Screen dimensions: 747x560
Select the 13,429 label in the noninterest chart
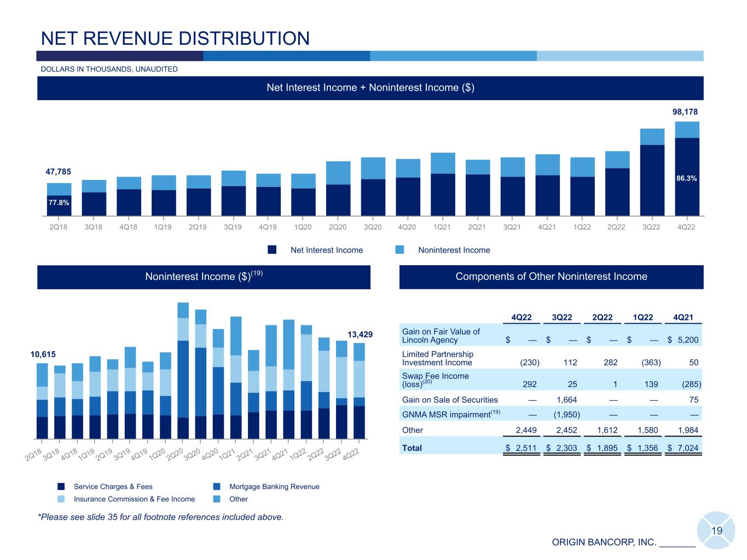point(360,334)
